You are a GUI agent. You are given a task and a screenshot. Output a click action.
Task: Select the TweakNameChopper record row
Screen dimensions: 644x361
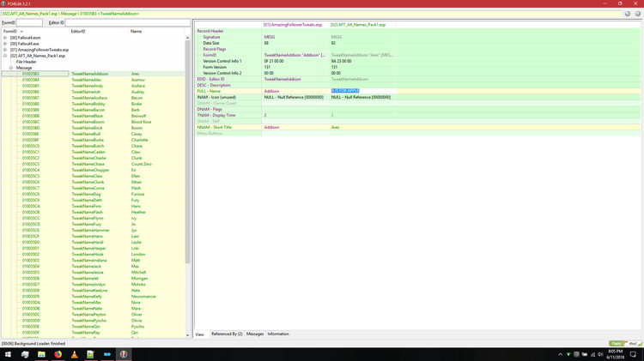(x=94, y=170)
